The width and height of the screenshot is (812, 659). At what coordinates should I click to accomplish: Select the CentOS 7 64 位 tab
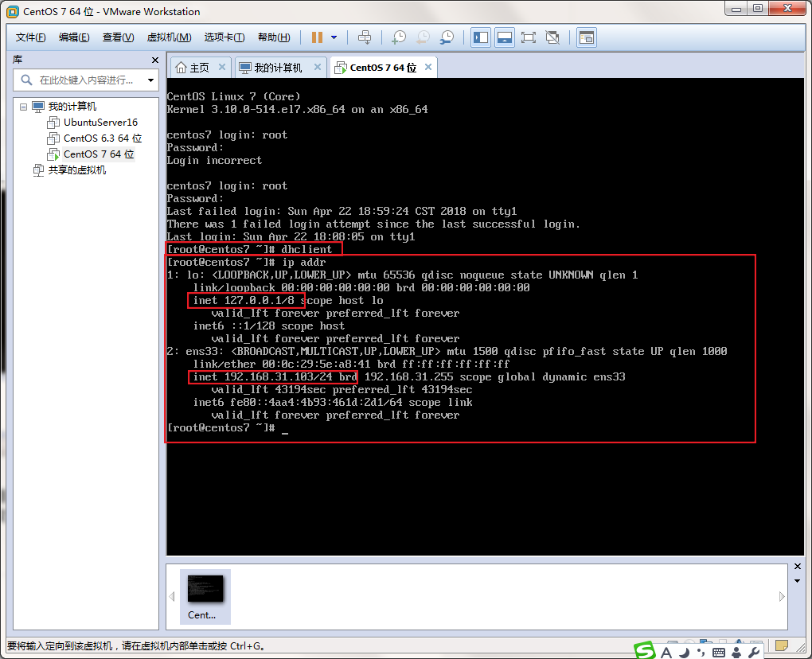383,68
